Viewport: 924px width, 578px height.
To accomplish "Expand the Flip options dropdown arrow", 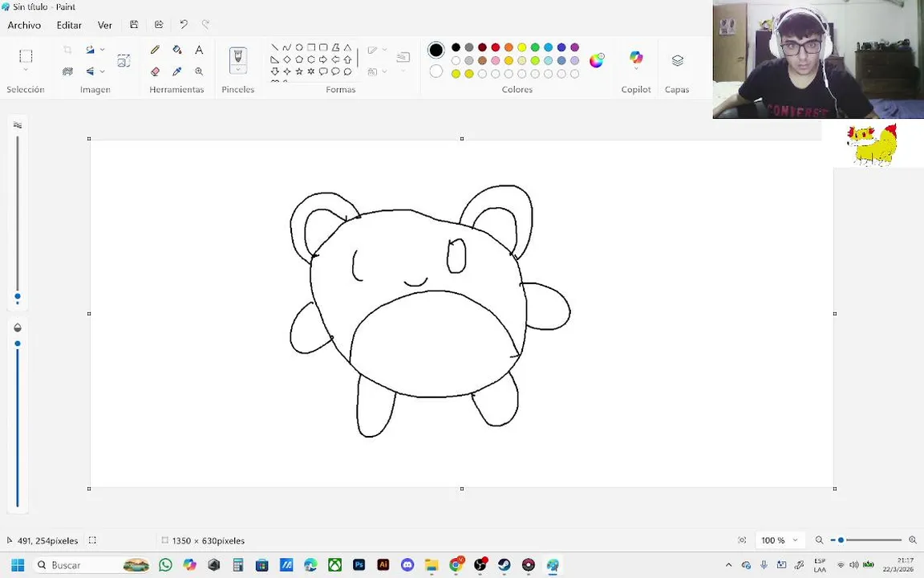I will (x=103, y=71).
